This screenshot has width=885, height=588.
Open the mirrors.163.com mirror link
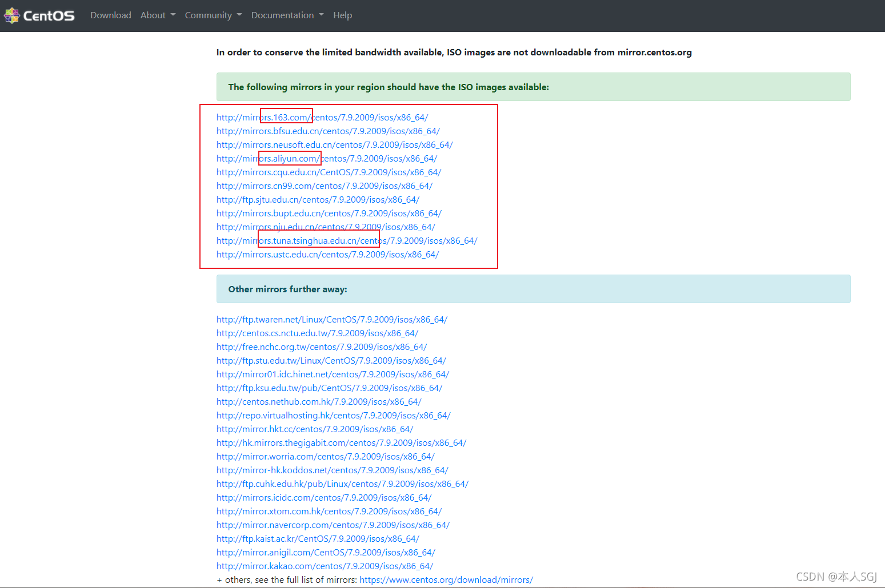pos(322,118)
